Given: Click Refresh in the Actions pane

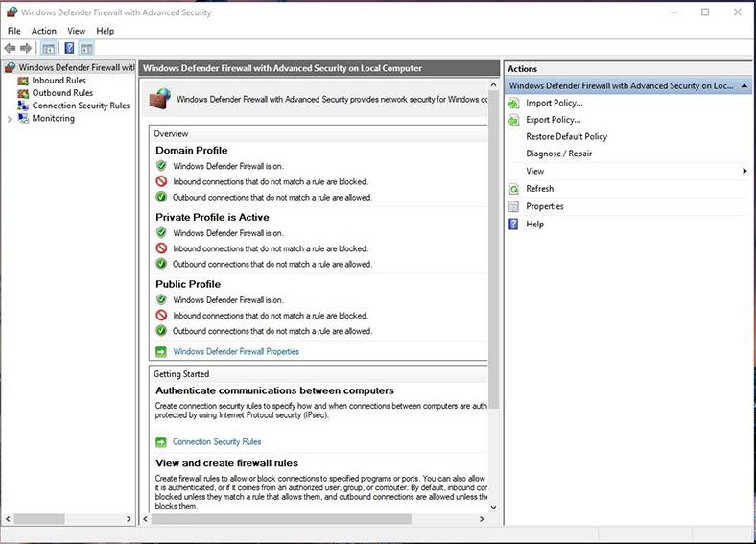Looking at the screenshot, I should point(539,189).
